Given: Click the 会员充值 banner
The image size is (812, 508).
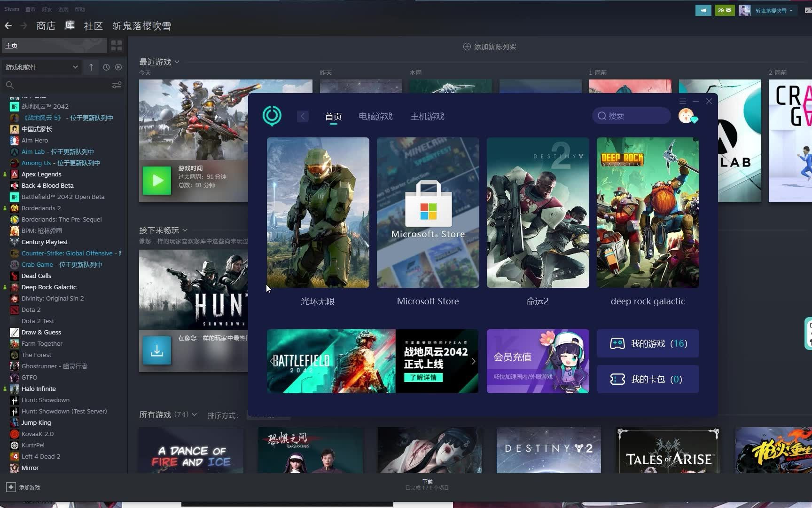Looking at the screenshot, I should pyautogui.click(x=538, y=361).
